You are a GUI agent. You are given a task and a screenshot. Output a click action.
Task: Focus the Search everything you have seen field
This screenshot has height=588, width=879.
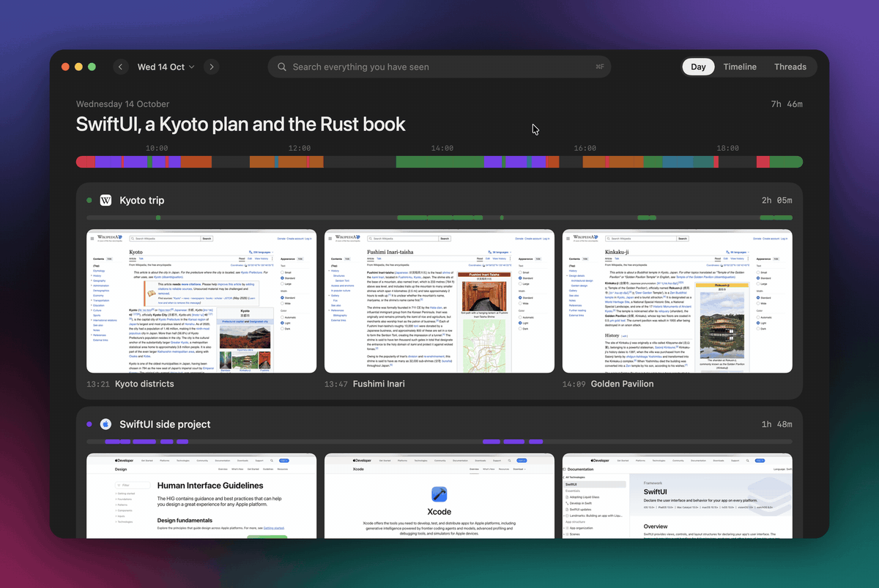(x=439, y=67)
